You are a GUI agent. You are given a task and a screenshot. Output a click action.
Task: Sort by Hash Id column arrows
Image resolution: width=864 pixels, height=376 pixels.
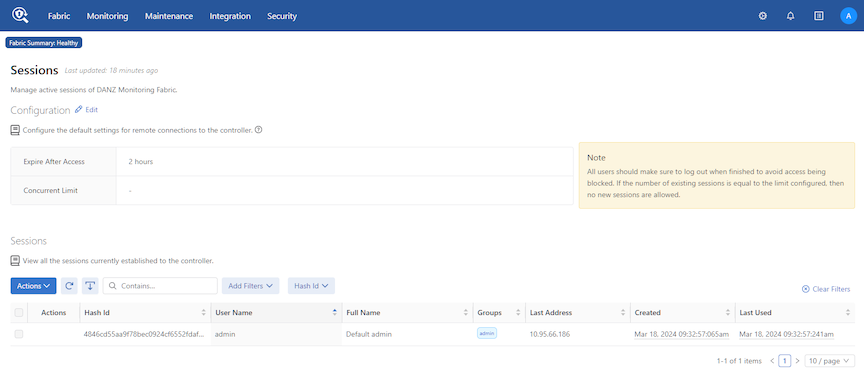tap(204, 313)
